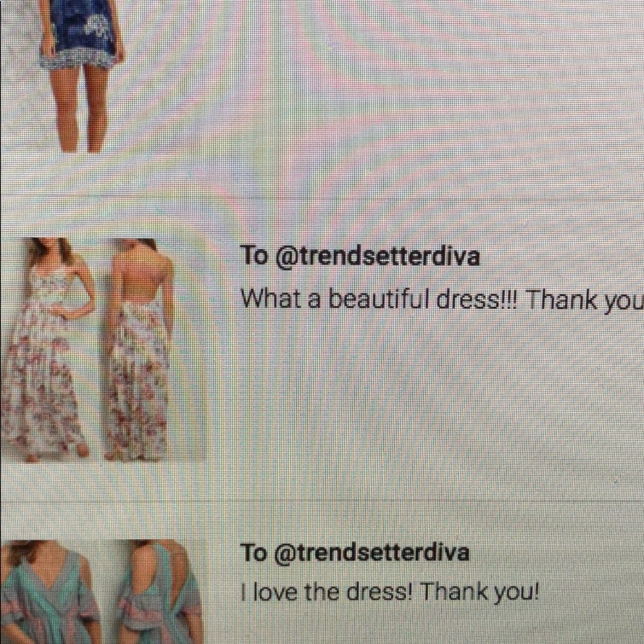The width and height of the screenshot is (644, 644).
Task: Click 'Thank you' ending the beautiful dress comment
Action: pyautogui.click(x=585, y=301)
